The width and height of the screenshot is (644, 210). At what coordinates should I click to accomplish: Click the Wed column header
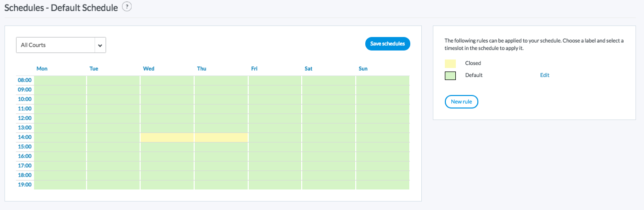[149, 68]
